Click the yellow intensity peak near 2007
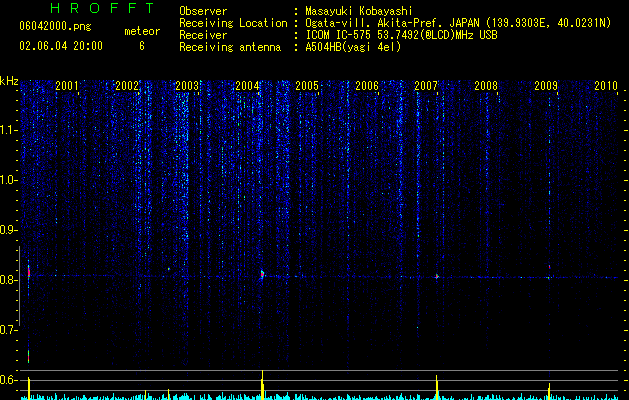 coord(436,387)
